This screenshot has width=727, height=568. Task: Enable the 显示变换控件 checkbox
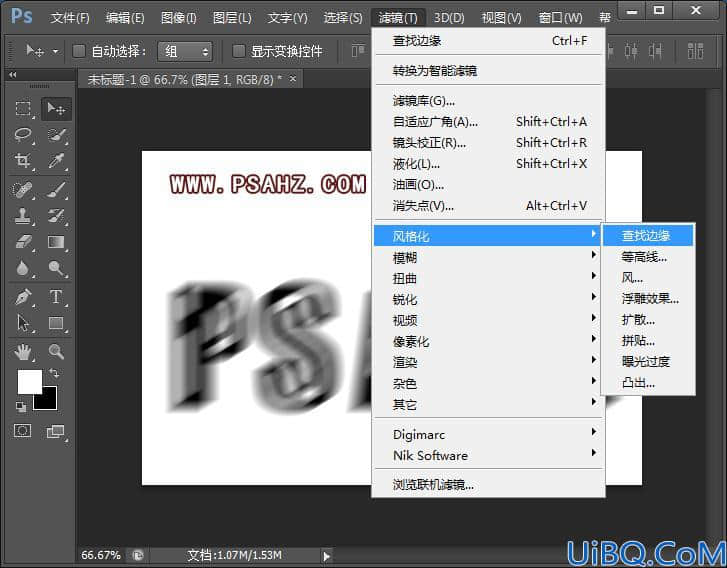click(x=238, y=51)
